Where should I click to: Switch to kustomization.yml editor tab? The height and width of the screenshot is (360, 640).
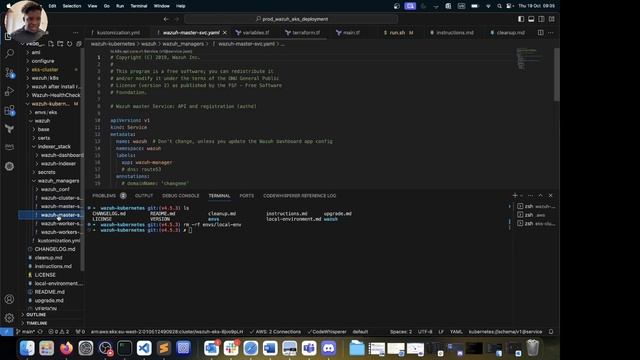(x=118, y=33)
